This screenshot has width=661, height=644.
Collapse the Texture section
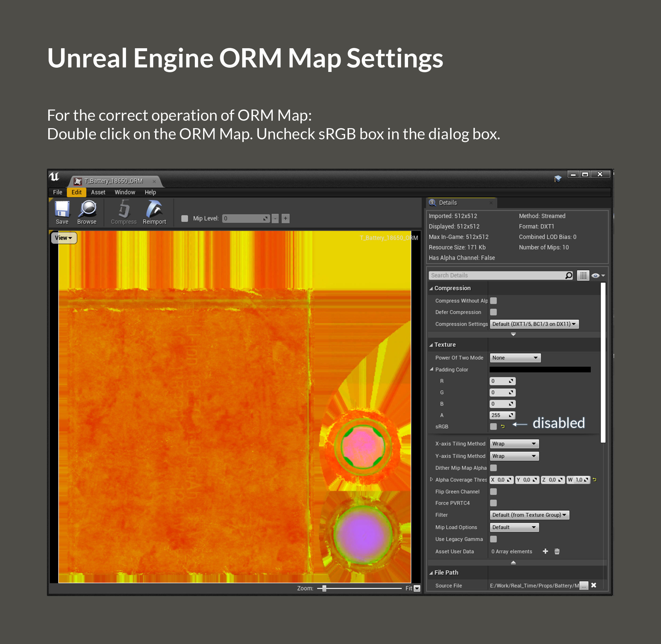pyautogui.click(x=431, y=345)
